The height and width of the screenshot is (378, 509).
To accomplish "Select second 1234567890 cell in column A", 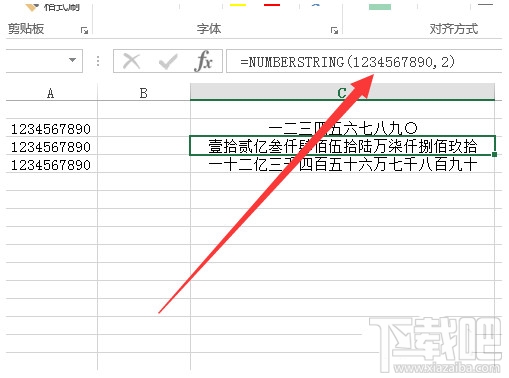I will pyautogui.click(x=52, y=146).
